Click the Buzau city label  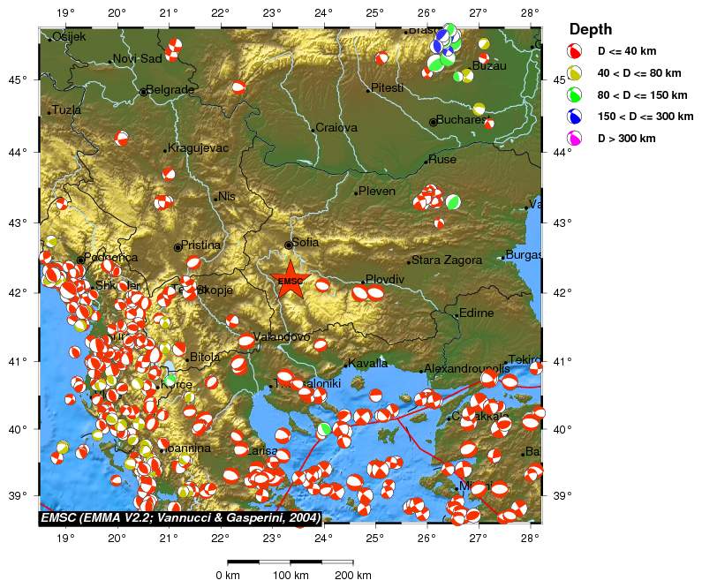pyautogui.click(x=489, y=66)
